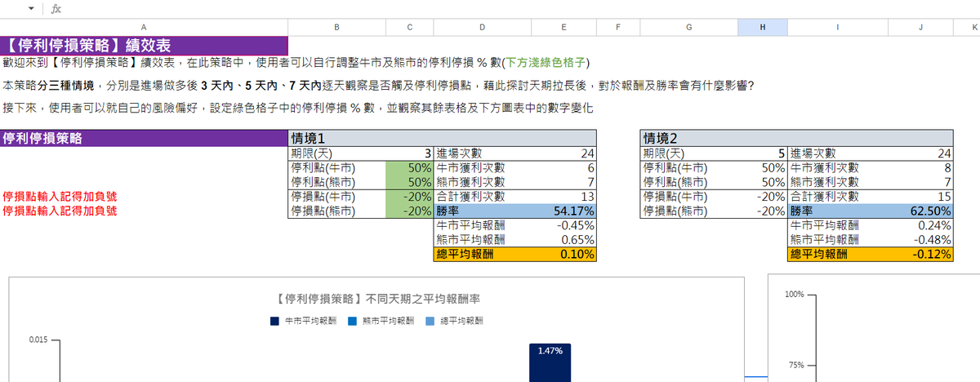
Task: Click the line starting 本策略分三種情境
Action: point(379,85)
